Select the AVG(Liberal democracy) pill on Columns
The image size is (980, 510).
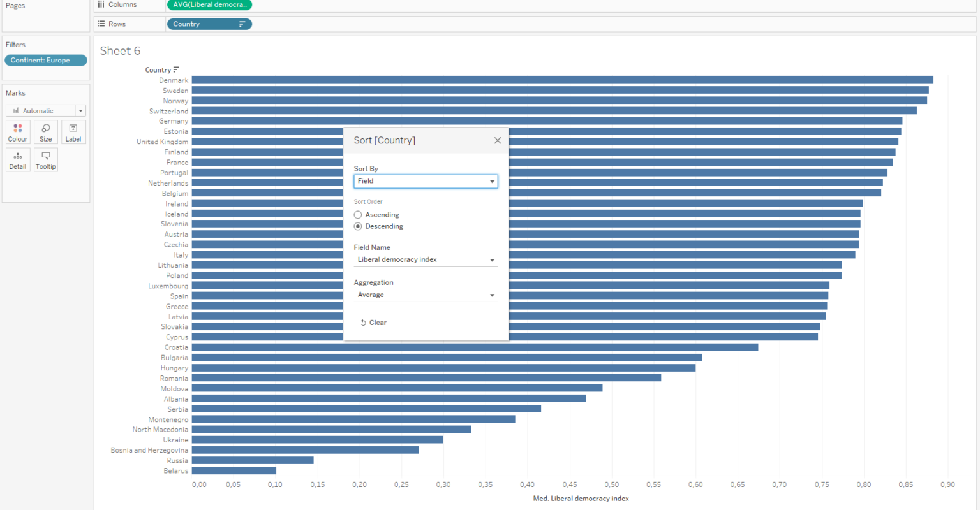[209, 4]
